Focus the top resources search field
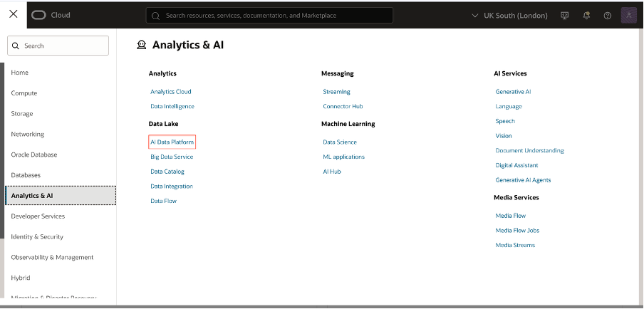Viewport: 644px width, 309px height. click(x=269, y=16)
